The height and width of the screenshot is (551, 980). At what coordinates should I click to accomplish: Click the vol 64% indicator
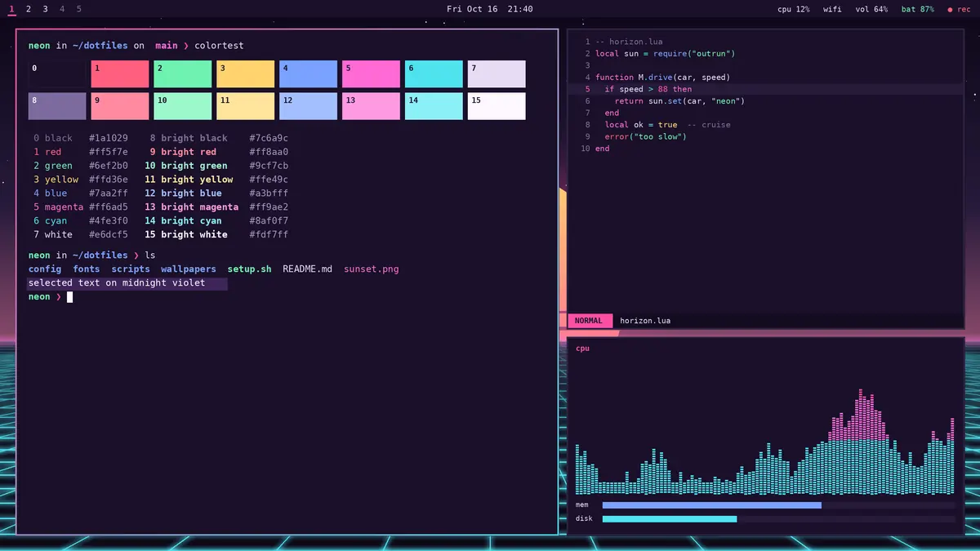pyautogui.click(x=871, y=9)
